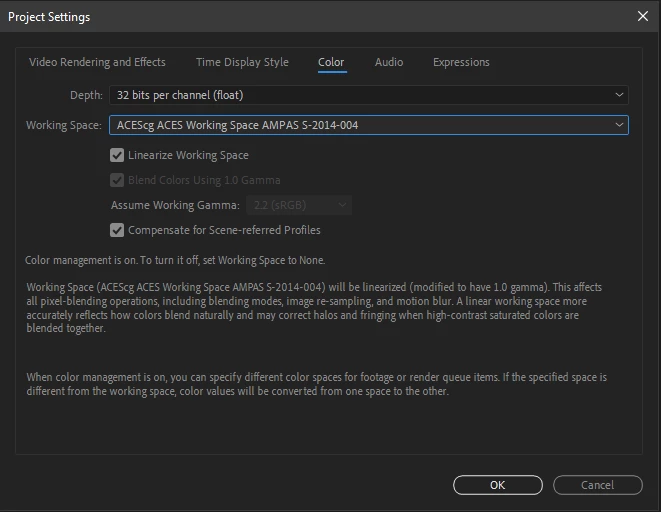Viewport: 661px width, 512px height.
Task: Switch to Video Rendering and Effects tab
Action: click(97, 62)
